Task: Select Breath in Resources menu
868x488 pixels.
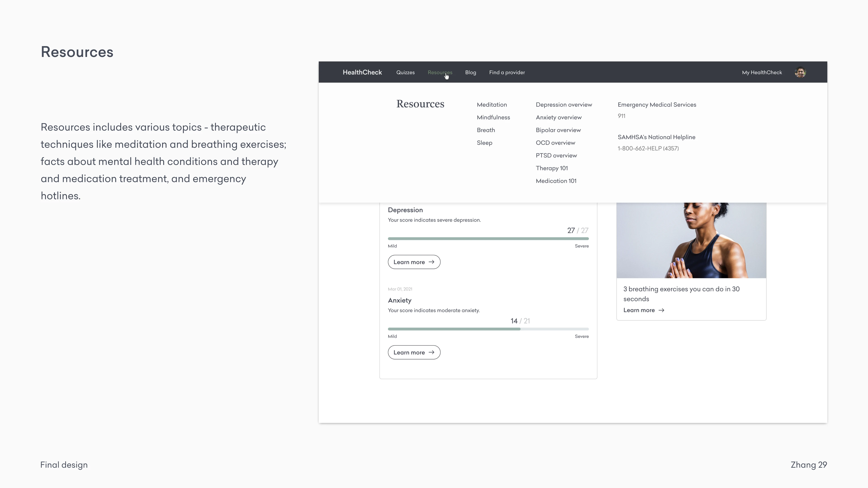Action: [486, 130]
